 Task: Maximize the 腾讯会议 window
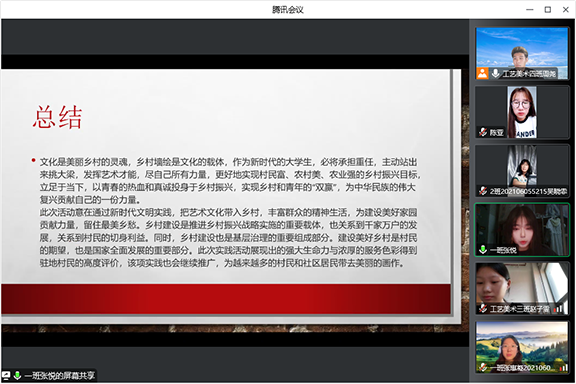click(547, 10)
